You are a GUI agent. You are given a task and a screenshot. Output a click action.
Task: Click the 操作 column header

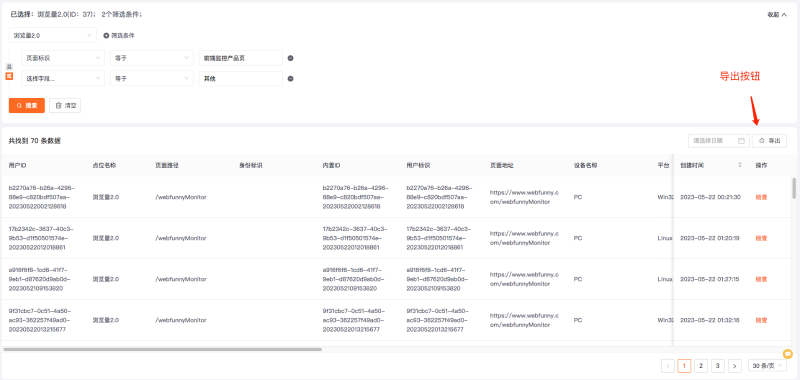[761, 165]
